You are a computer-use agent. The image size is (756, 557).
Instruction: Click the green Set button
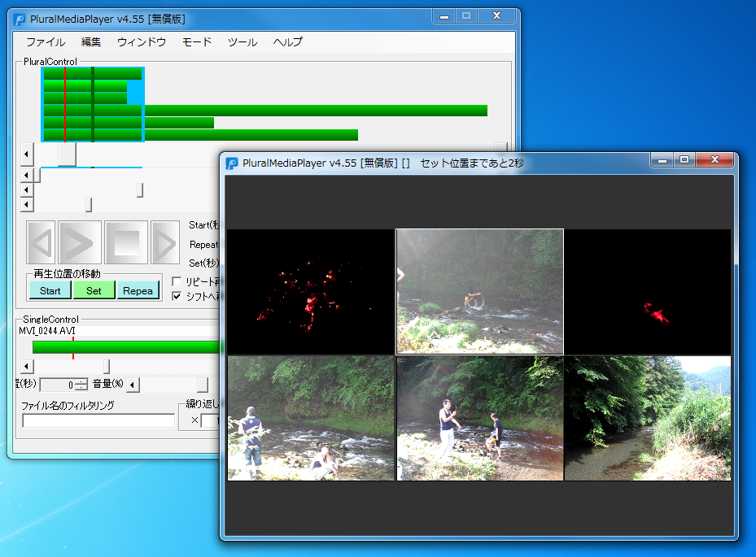click(x=94, y=290)
